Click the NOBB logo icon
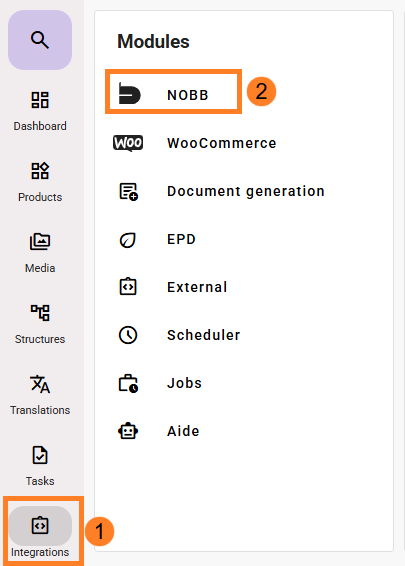 click(129, 93)
